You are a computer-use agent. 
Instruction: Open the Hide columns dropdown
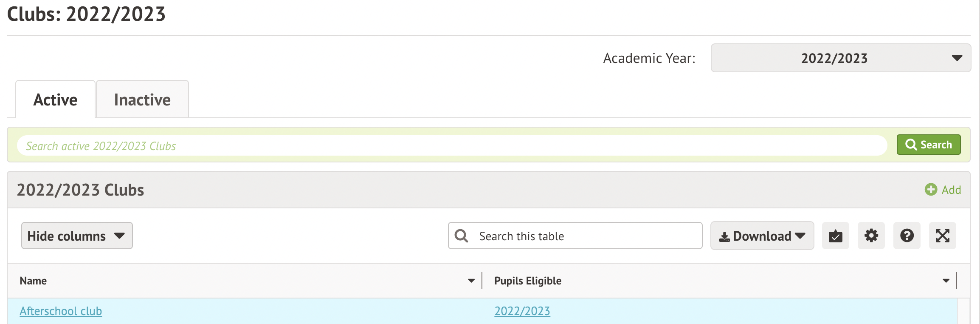(77, 236)
